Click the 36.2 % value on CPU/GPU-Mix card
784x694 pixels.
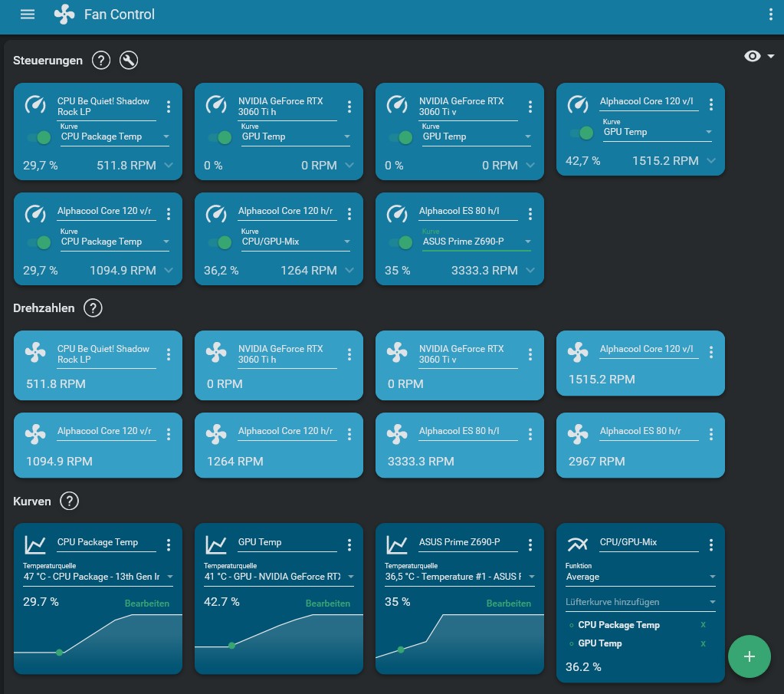point(583,667)
